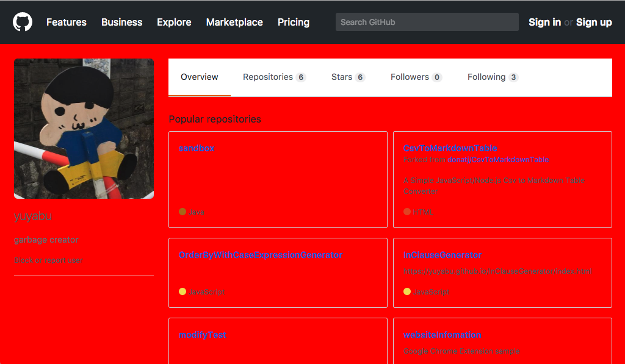Click InClauseGenerator's JavaScript color dot

pos(407,291)
